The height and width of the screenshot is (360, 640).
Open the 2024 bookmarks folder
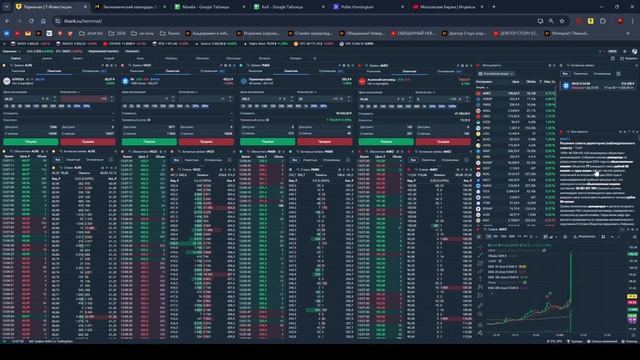(117, 33)
